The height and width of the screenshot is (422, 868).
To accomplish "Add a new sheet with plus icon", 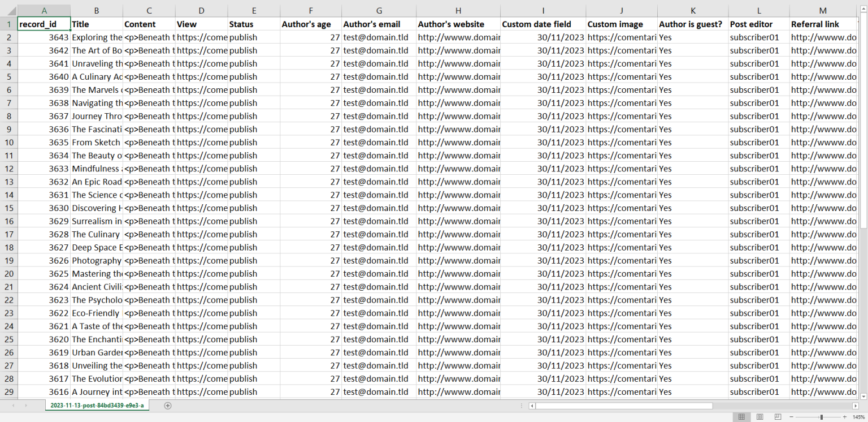I will (167, 406).
